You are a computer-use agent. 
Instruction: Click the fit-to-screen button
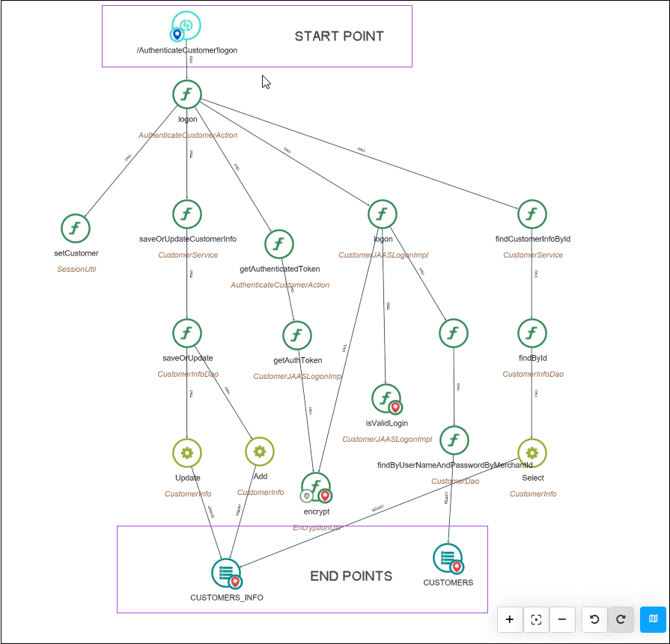click(536, 619)
